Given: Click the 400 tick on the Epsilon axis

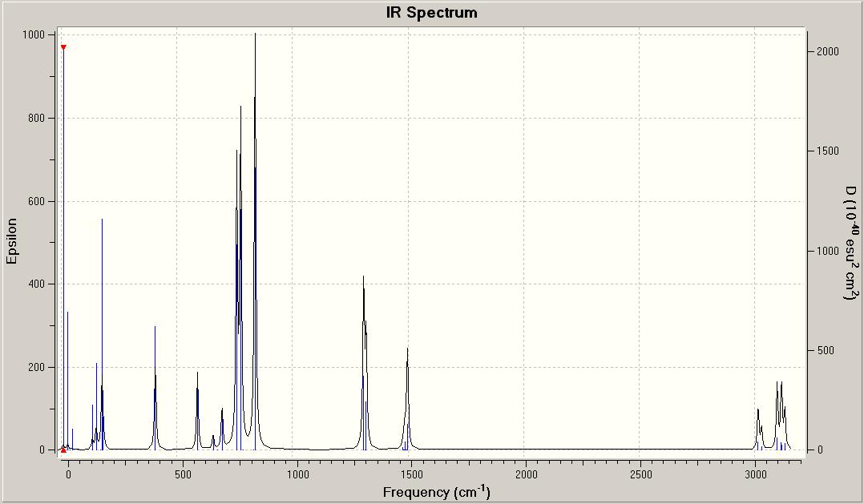Looking at the screenshot, I should pos(36,284).
